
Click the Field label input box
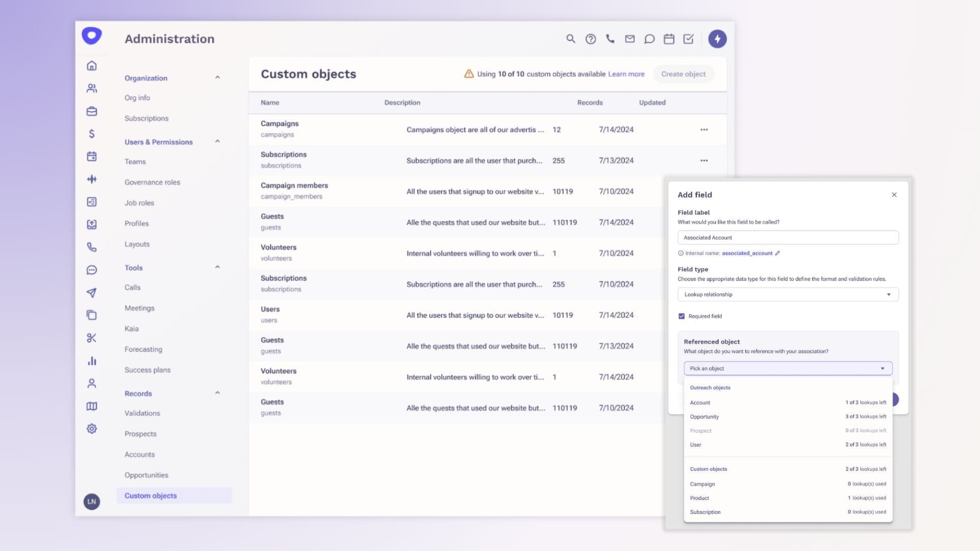(x=788, y=238)
